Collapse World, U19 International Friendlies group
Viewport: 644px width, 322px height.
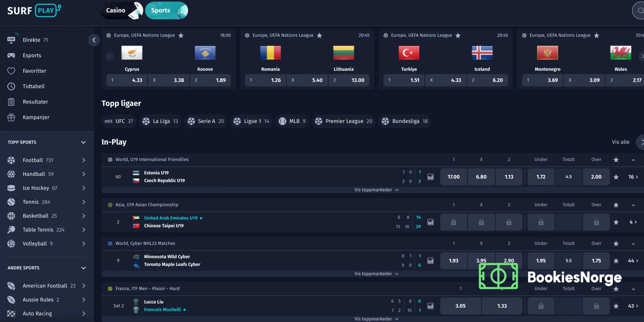pyautogui.click(x=633, y=160)
